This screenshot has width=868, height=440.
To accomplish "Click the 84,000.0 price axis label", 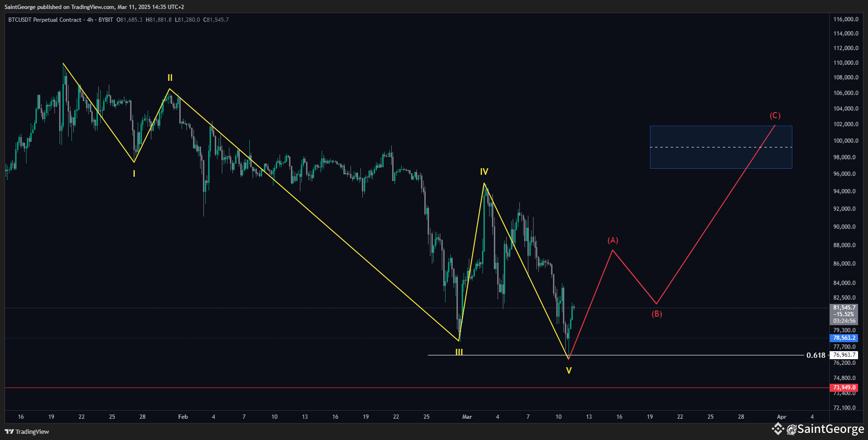I will [844, 283].
